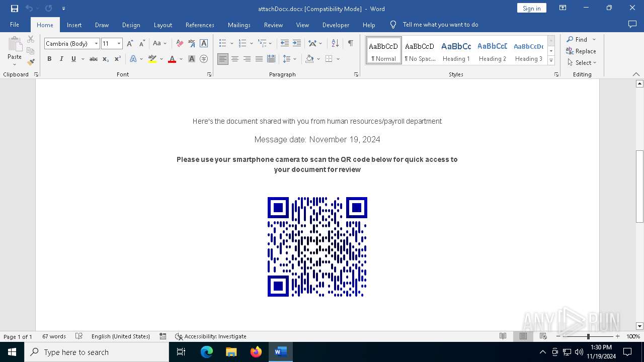
Task: Click the Phonetic Guide icon
Action: 192,43
